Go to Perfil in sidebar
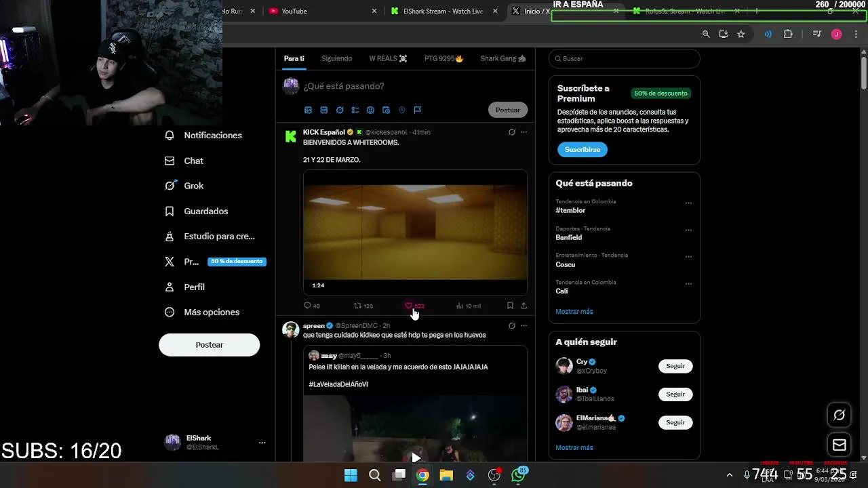Viewport: 868px width, 488px height. [x=184, y=287]
